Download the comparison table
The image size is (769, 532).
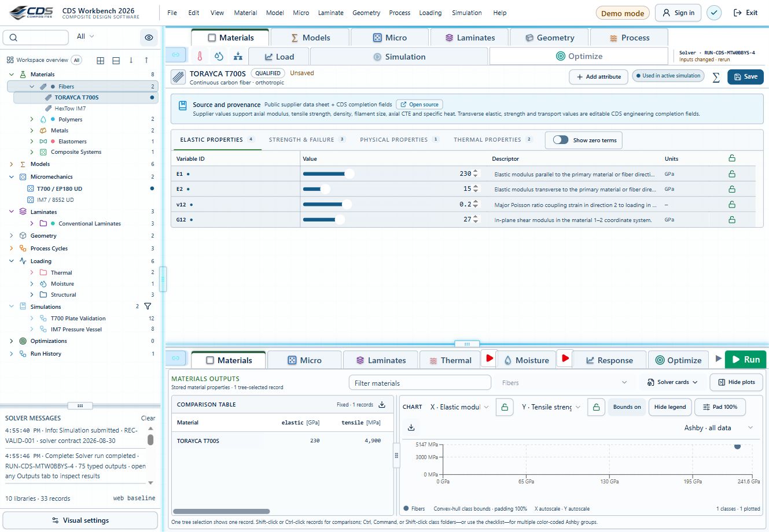coord(382,405)
